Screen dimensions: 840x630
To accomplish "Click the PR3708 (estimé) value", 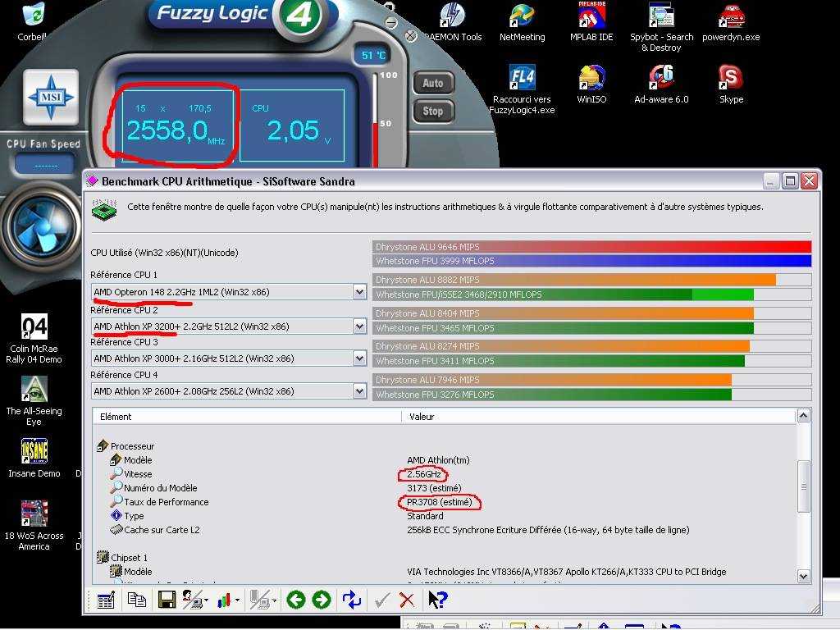I will coord(440,502).
